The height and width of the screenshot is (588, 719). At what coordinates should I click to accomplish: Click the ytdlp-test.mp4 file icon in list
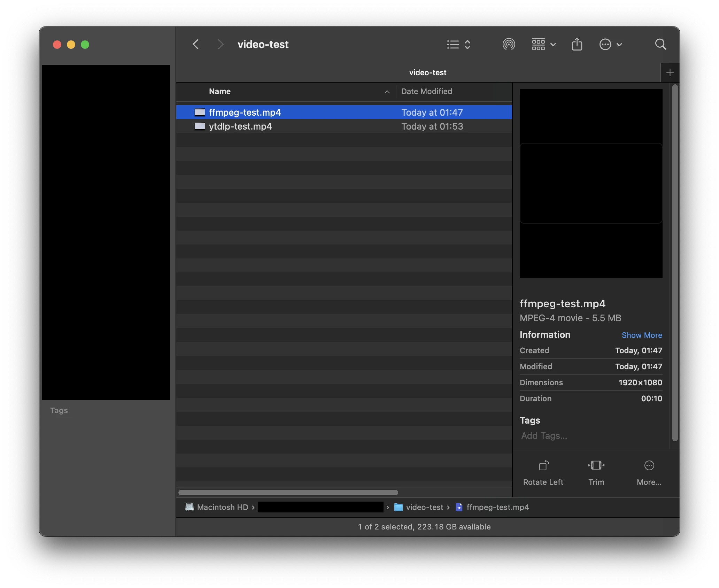tap(200, 126)
